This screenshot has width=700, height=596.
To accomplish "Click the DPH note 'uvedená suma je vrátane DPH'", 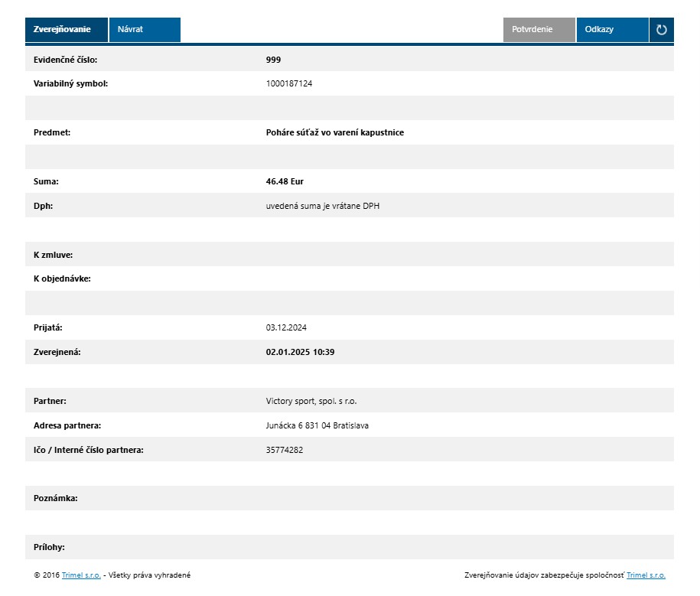I will pos(322,207).
